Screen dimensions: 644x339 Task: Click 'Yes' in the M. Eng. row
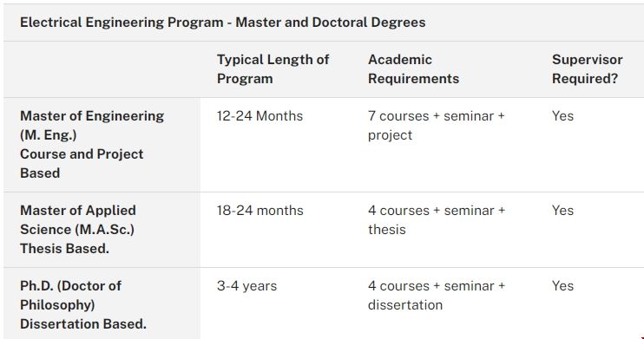pos(562,116)
